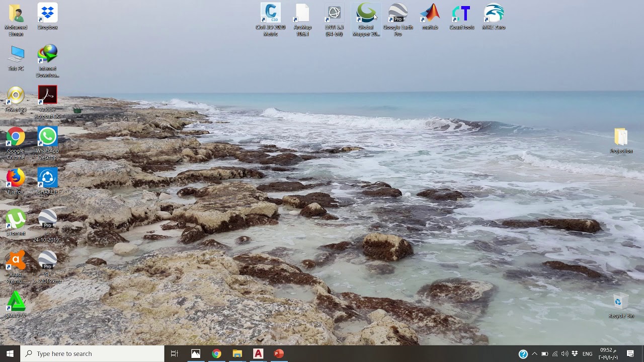Select the Civil 3D 2020 Metric desktop icon

coord(271,20)
